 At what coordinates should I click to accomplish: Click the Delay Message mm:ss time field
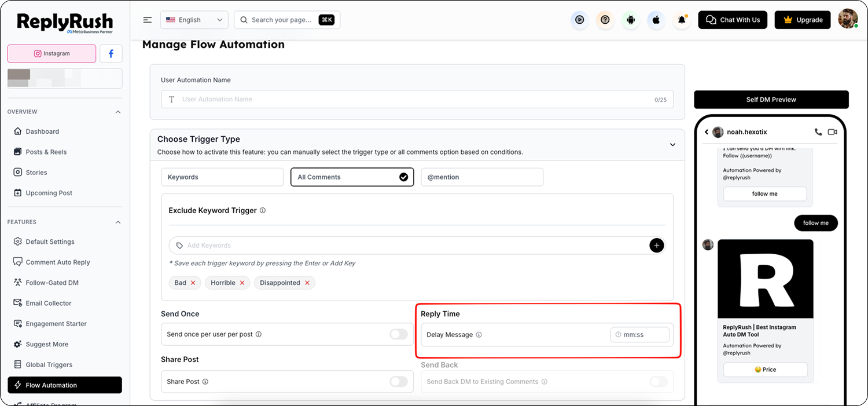pos(640,335)
